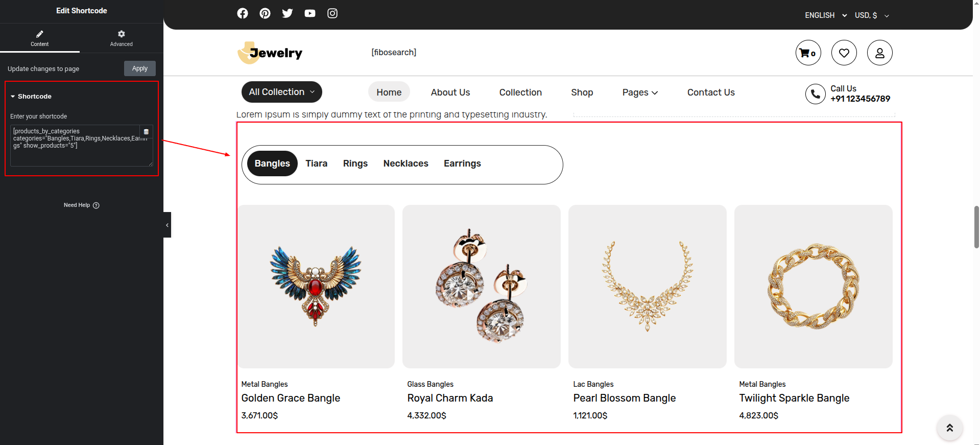980x445 pixels.
Task: Open the Need Help link
Action: pos(81,205)
